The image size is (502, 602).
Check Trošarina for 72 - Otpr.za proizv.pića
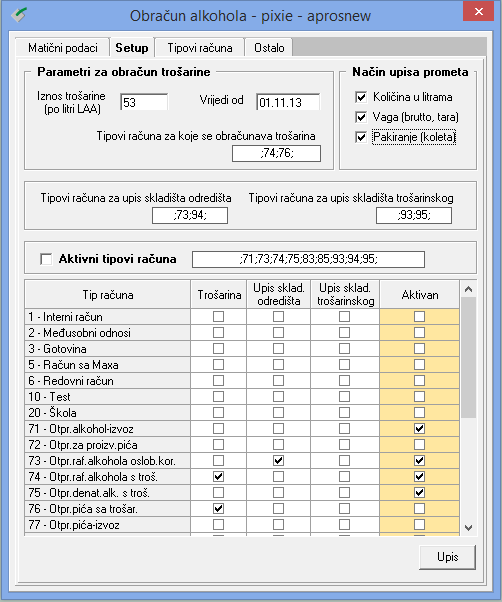click(x=218, y=445)
